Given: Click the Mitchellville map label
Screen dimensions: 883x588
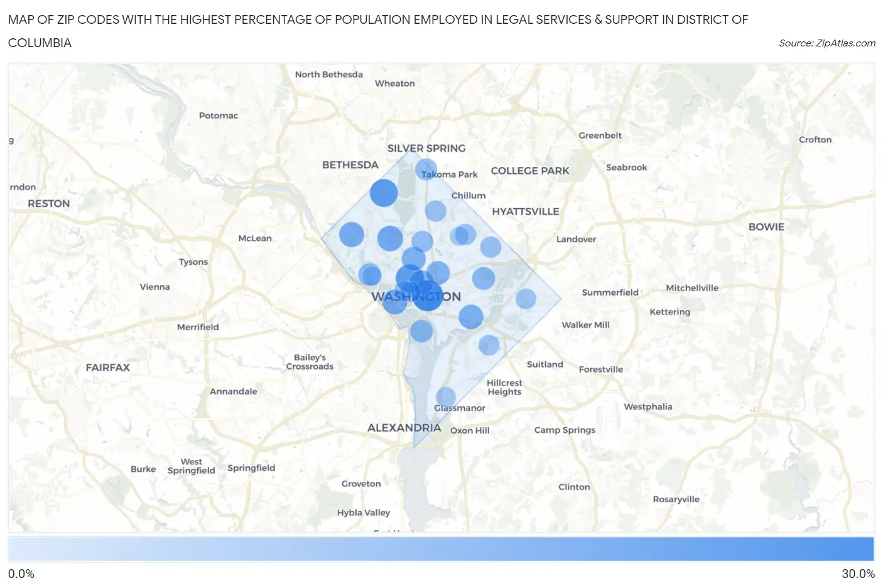Looking at the screenshot, I should (x=692, y=287).
